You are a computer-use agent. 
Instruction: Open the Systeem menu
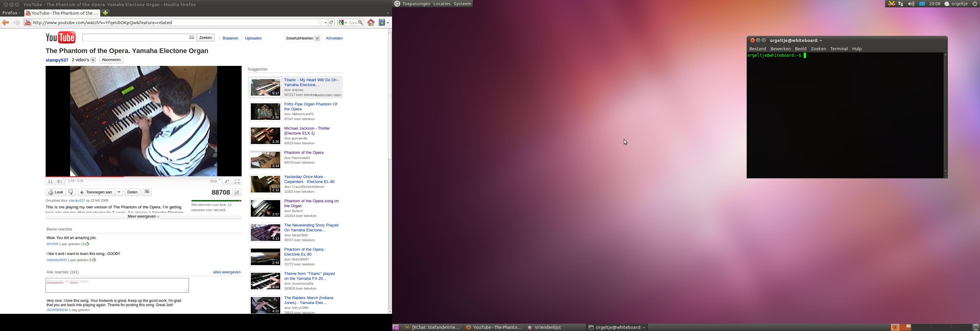462,4
